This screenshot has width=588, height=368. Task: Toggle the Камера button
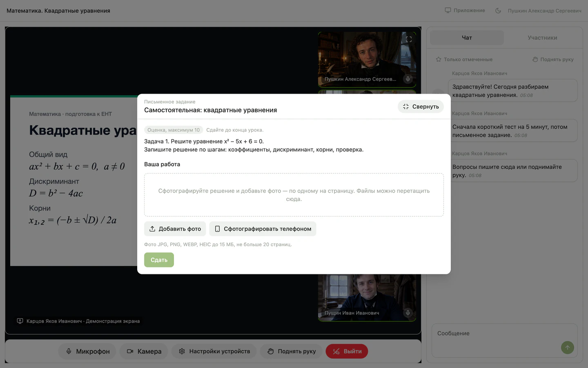coord(144,351)
